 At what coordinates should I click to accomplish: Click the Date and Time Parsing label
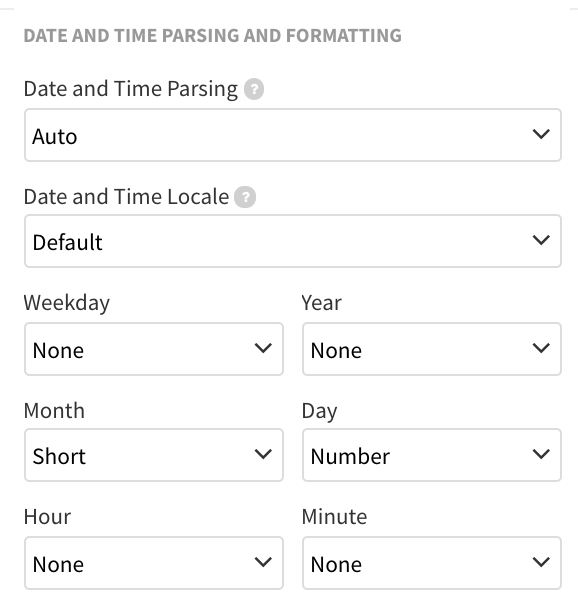coord(131,89)
